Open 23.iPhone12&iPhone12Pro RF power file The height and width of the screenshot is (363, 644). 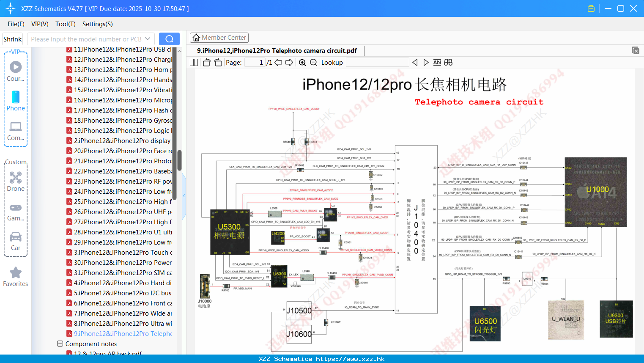(119, 181)
